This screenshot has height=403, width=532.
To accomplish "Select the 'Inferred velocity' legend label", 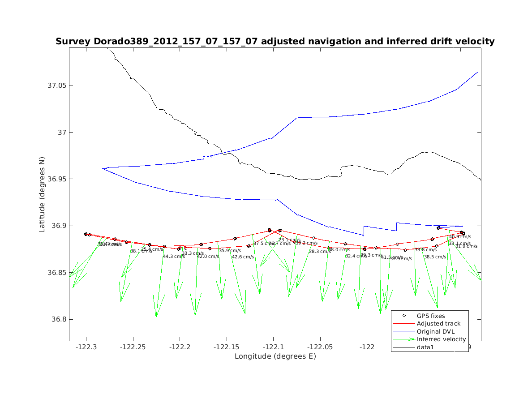I will coord(441,339).
